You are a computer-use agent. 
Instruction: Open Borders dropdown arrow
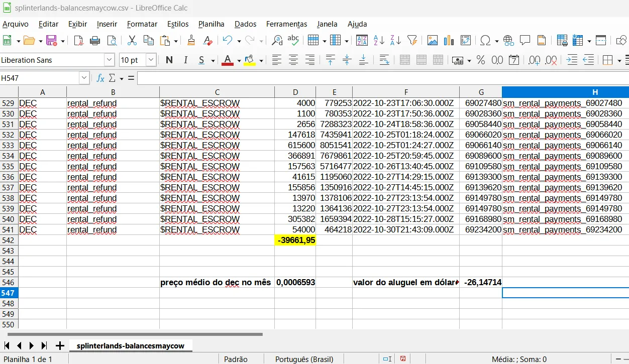pos(619,61)
